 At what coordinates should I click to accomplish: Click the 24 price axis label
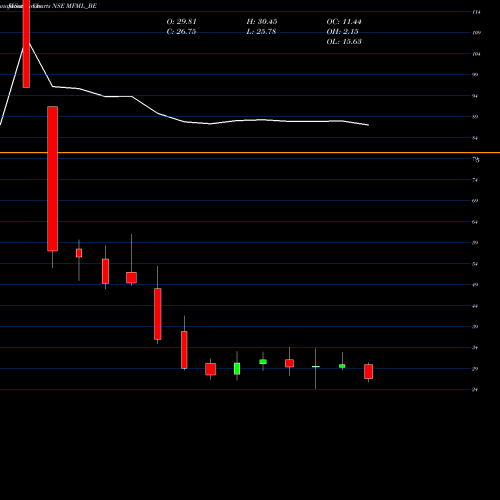point(475,389)
